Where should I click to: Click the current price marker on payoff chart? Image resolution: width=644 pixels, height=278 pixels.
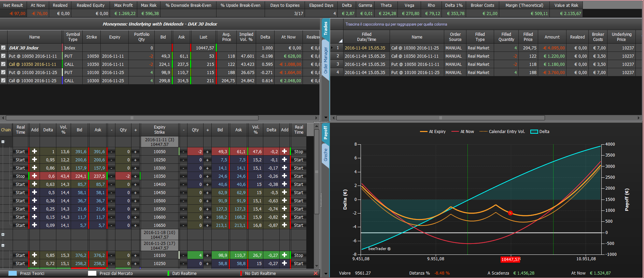(x=510, y=213)
